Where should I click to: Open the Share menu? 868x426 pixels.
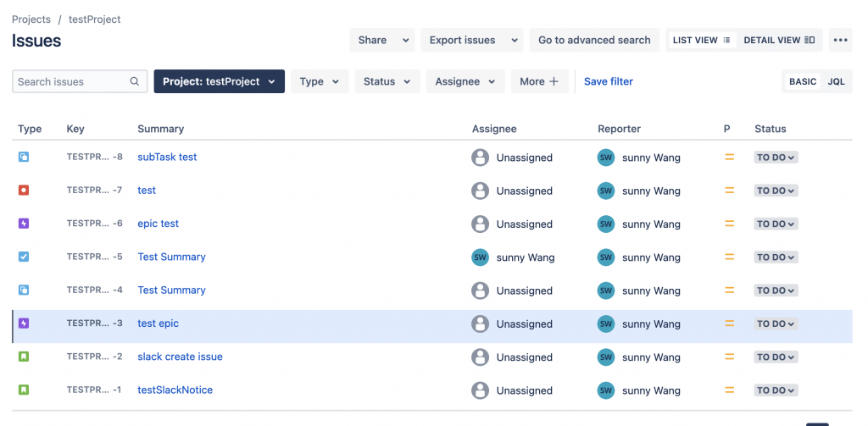coord(381,40)
